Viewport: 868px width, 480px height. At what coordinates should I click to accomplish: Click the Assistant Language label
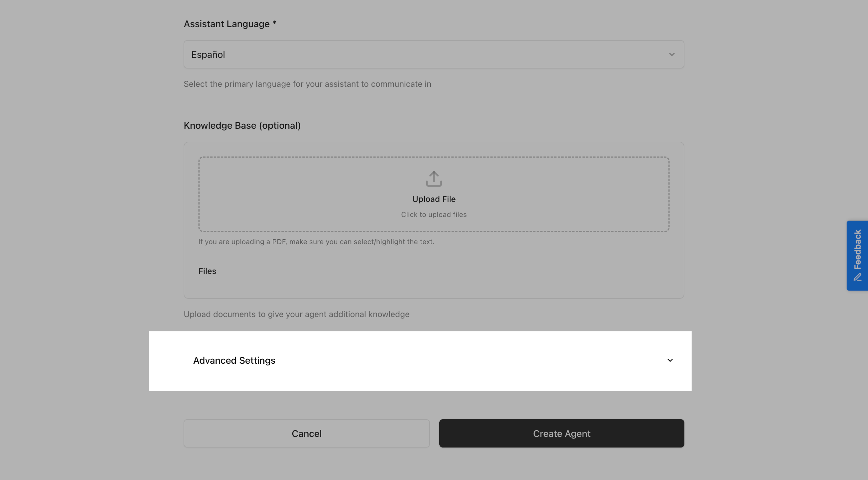tap(230, 24)
